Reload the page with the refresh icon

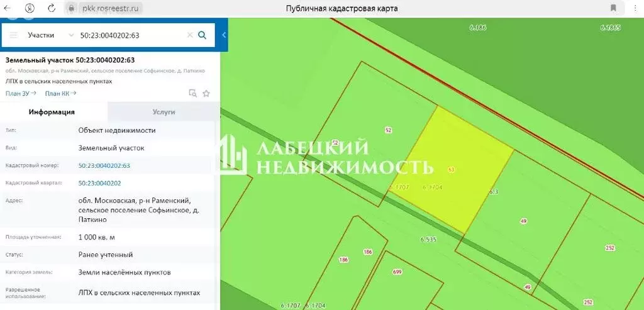52,8
